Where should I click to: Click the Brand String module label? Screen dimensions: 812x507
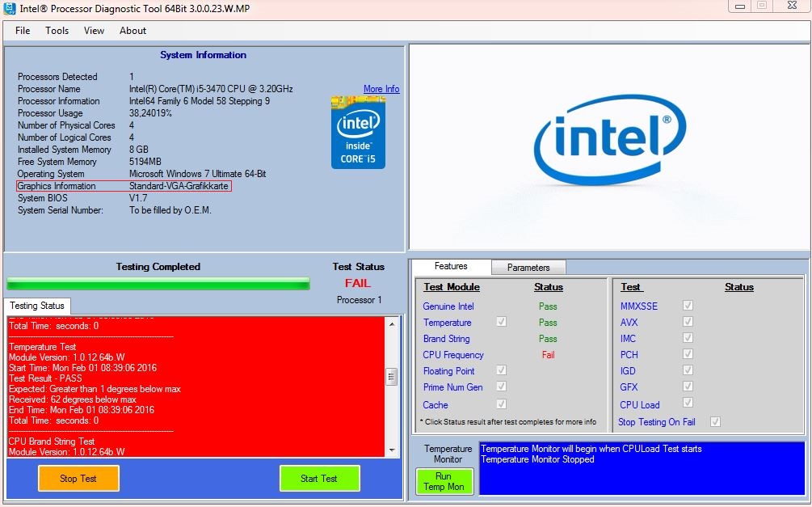pyautogui.click(x=446, y=339)
